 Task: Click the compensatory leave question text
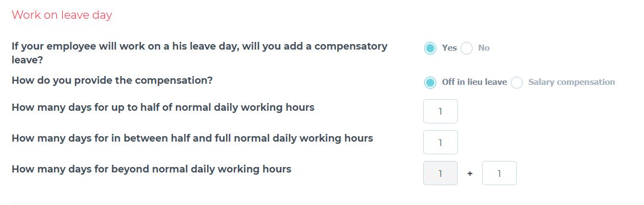(199, 53)
